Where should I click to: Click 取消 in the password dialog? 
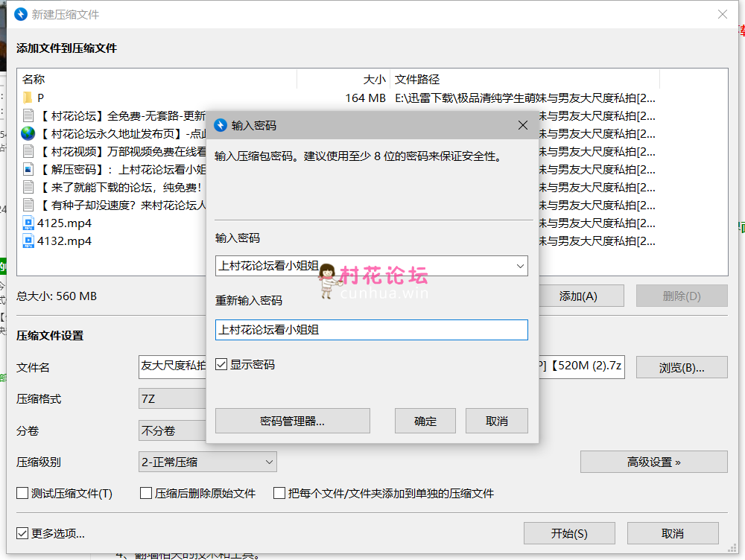pyautogui.click(x=496, y=421)
